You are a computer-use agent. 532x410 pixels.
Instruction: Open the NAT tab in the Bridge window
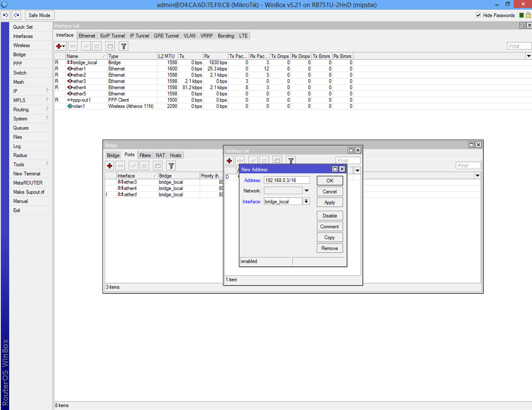(x=160, y=155)
